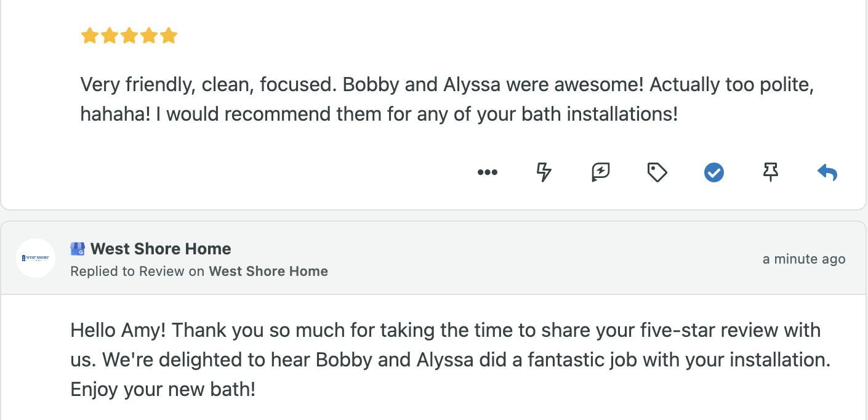Click the third yellow rating star
This screenshot has width=868, height=420.
coord(129,36)
